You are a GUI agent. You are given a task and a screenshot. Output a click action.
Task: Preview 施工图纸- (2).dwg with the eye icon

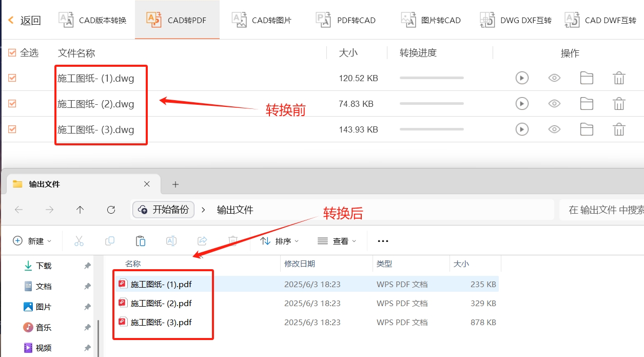coord(554,104)
